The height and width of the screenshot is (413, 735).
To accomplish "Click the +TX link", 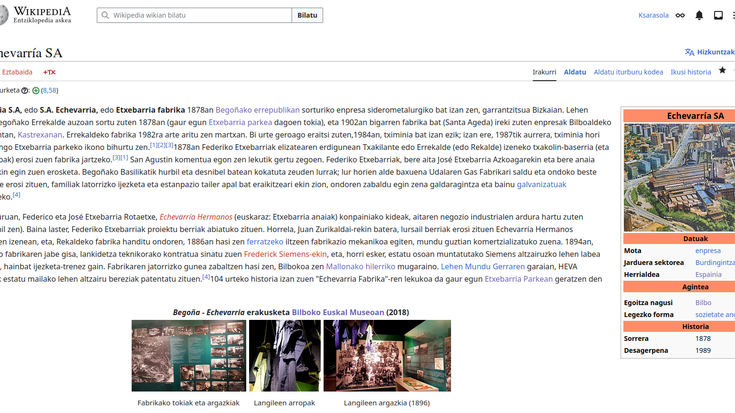I will point(49,72).
